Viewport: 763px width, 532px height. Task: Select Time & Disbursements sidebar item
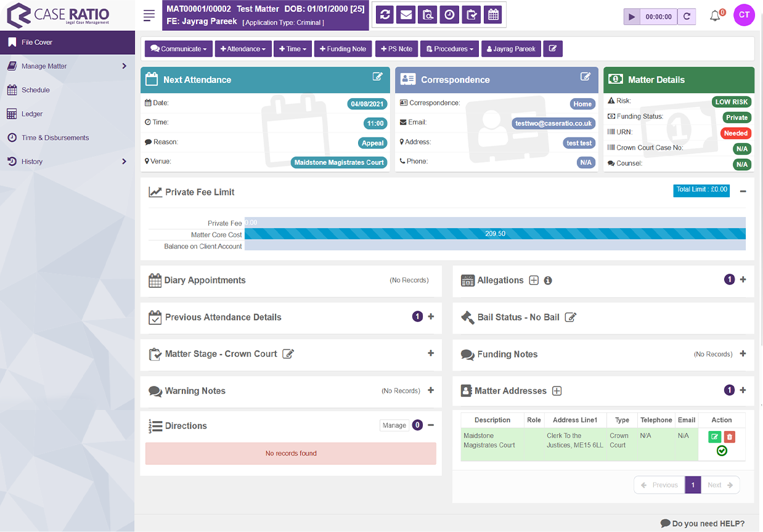pos(55,138)
